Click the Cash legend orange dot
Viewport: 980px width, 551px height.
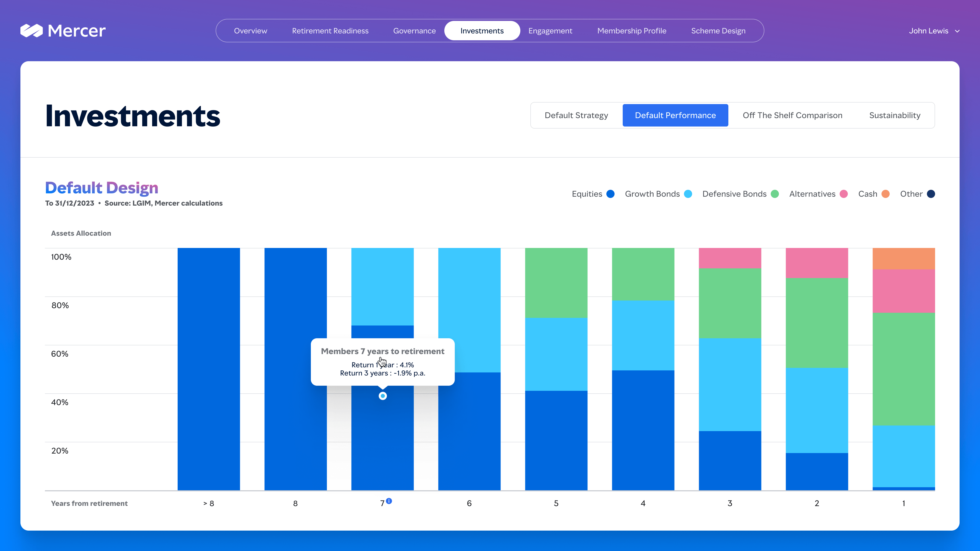(885, 194)
